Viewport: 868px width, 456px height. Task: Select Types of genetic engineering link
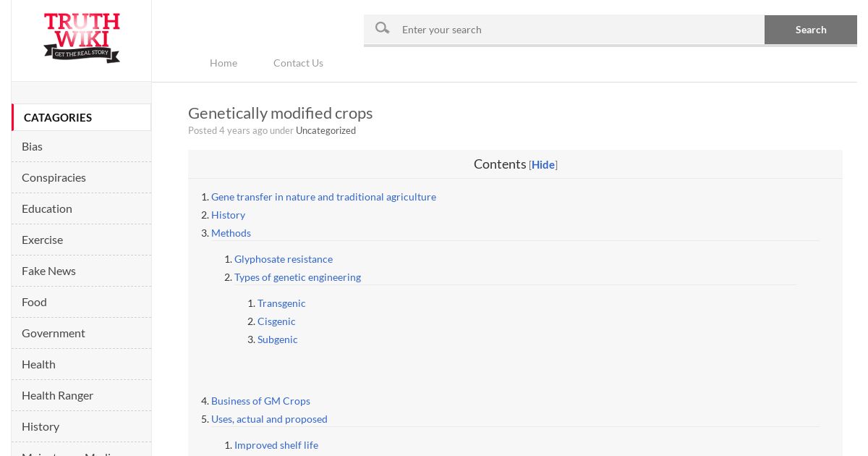point(297,277)
